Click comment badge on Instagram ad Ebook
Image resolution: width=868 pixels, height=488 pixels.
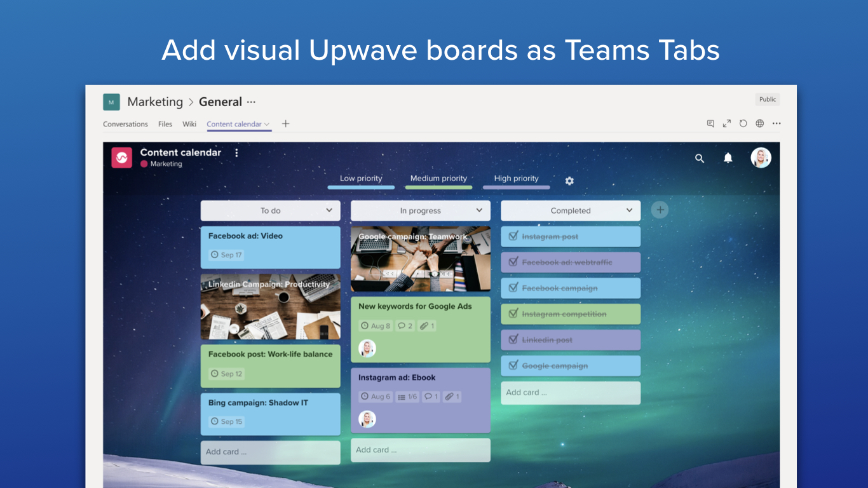pos(431,396)
